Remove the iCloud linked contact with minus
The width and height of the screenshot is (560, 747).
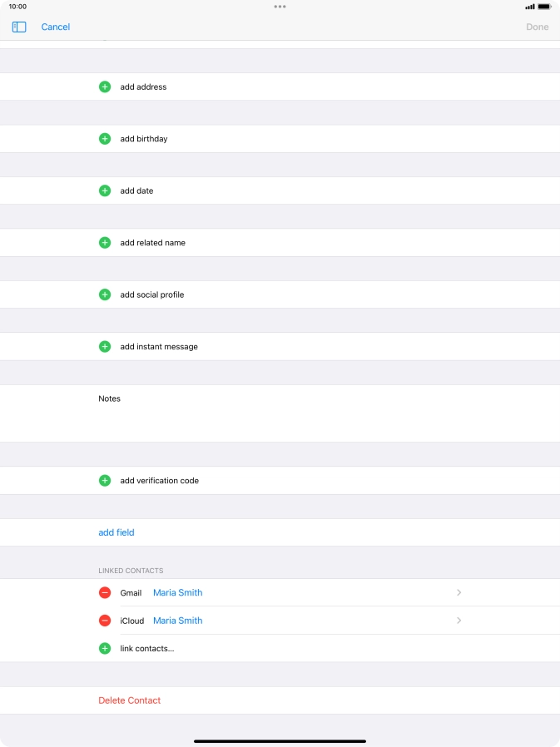point(105,621)
